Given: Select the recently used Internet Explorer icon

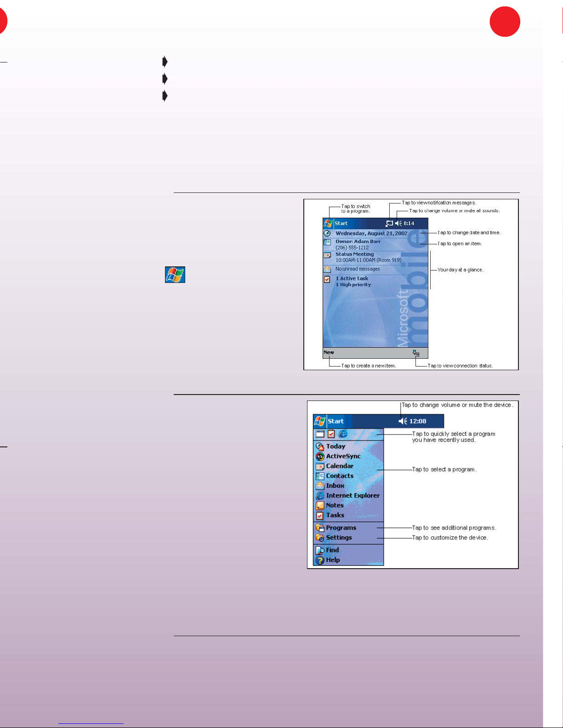Looking at the screenshot, I should tap(343, 434).
